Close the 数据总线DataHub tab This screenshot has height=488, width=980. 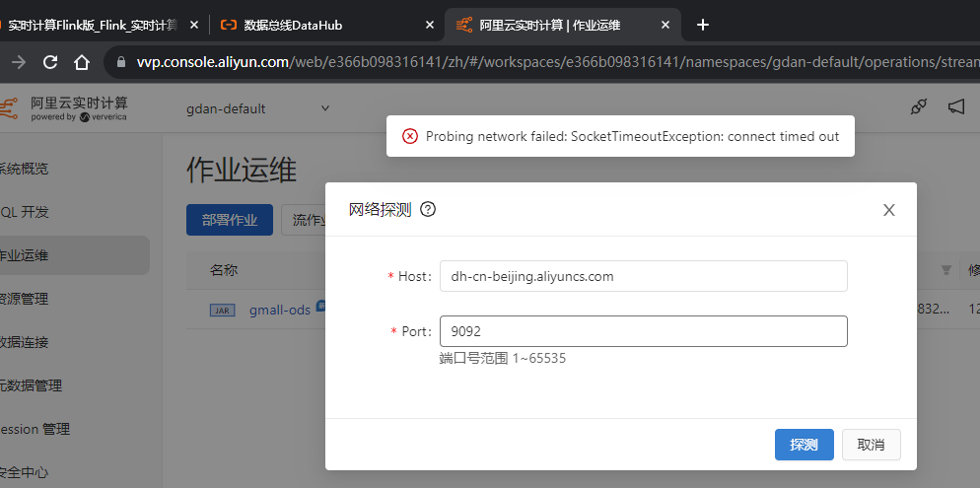point(430,25)
